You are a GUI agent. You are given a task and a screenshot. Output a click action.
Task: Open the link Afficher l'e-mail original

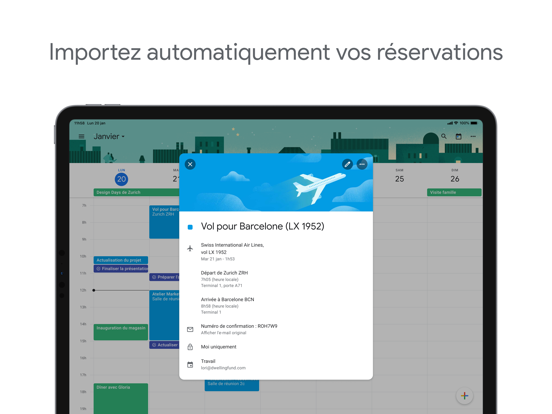(224, 333)
